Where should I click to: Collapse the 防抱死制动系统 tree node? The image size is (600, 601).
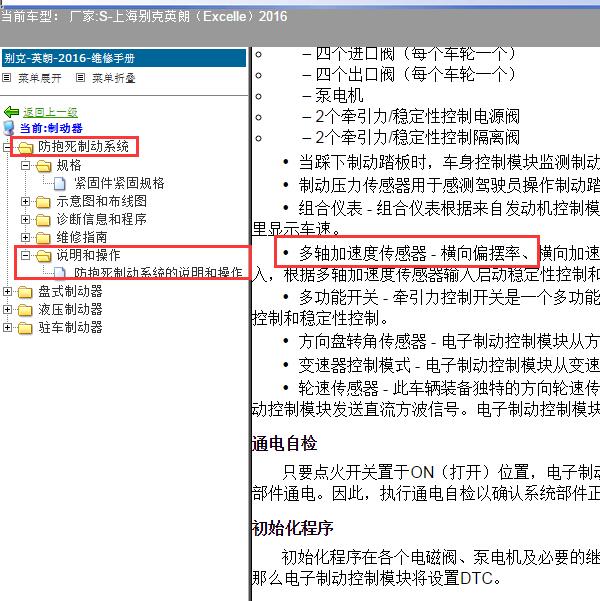[x=7, y=147]
